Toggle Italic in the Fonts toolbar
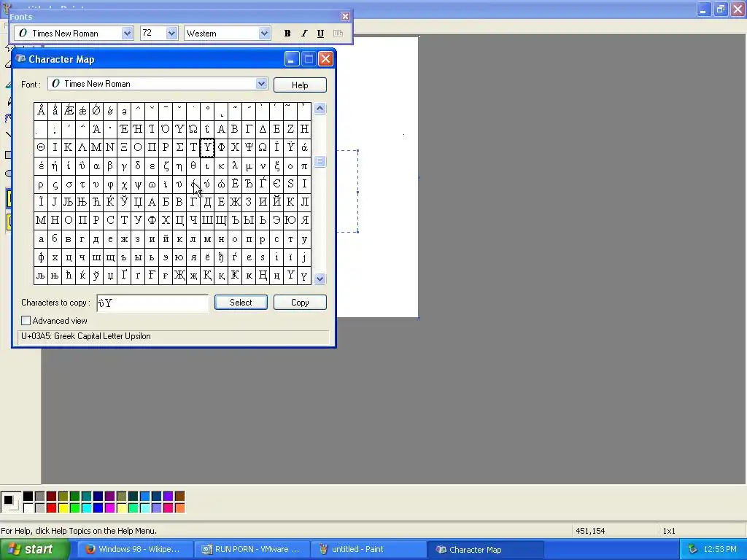 (304, 34)
